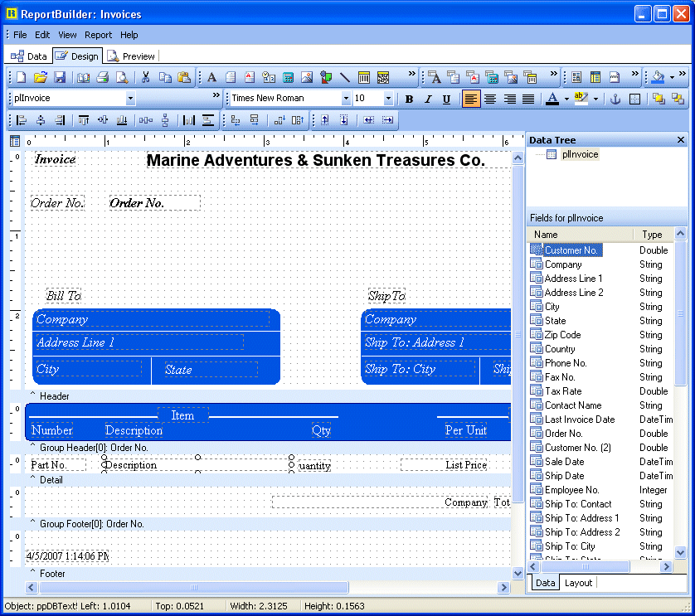Select the Zip Code field

click(x=562, y=335)
